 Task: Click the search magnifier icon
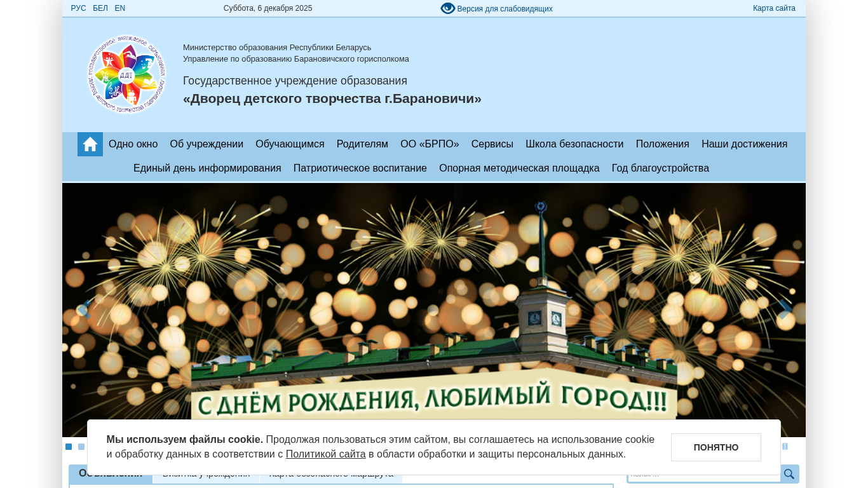[789, 474]
